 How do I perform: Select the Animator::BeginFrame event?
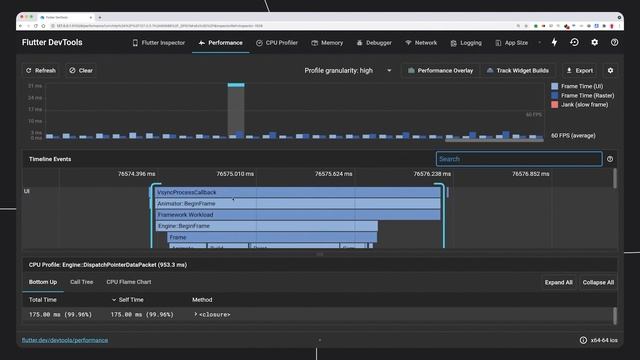[x=298, y=203]
